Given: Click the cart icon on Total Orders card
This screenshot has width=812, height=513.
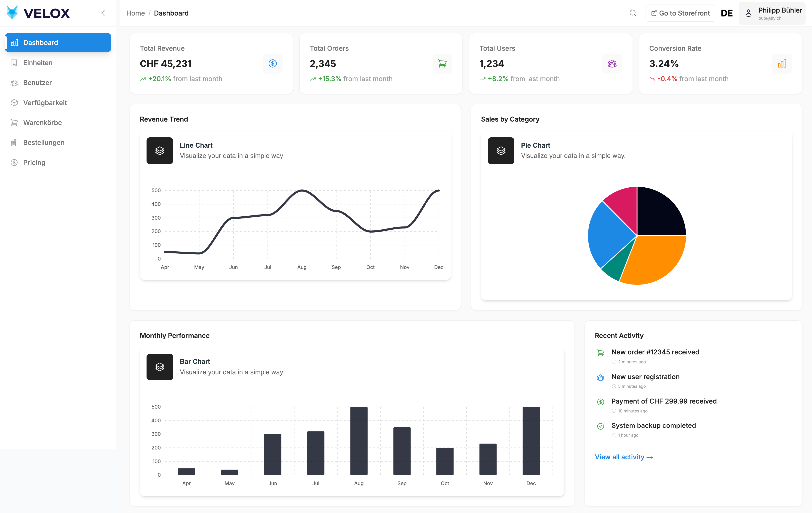Looking at the screenshot, I should pyautogui.click(x=442, y=63).
